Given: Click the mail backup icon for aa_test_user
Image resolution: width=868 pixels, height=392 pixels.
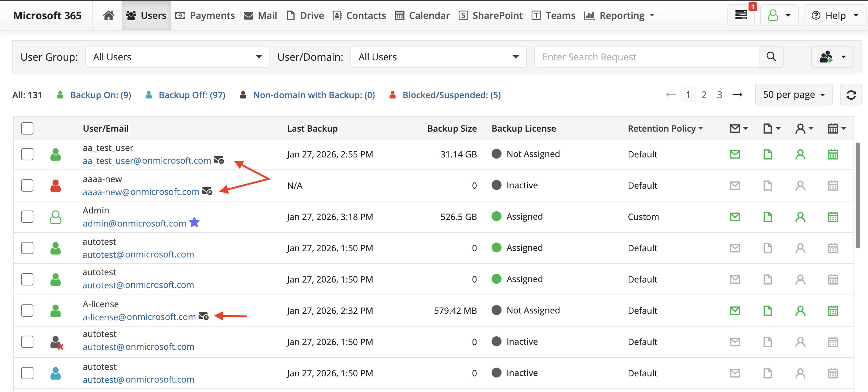Looking at the screenshot, I should point(735,155).
